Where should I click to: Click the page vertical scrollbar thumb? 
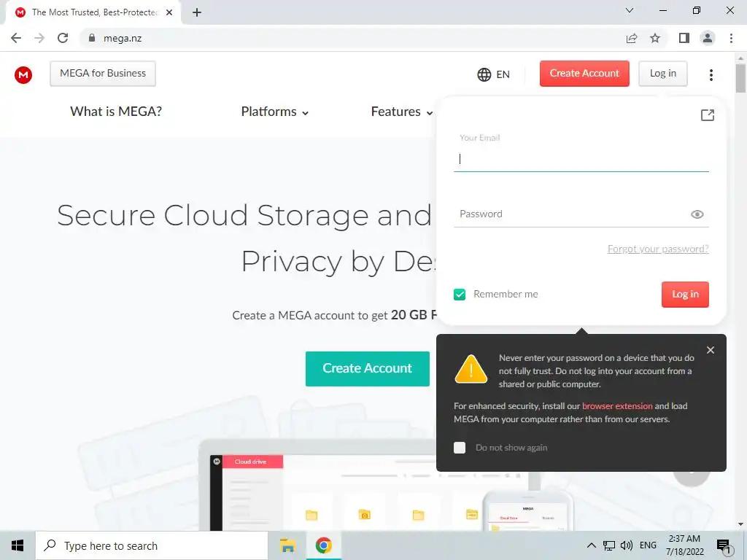pos(740,77)
